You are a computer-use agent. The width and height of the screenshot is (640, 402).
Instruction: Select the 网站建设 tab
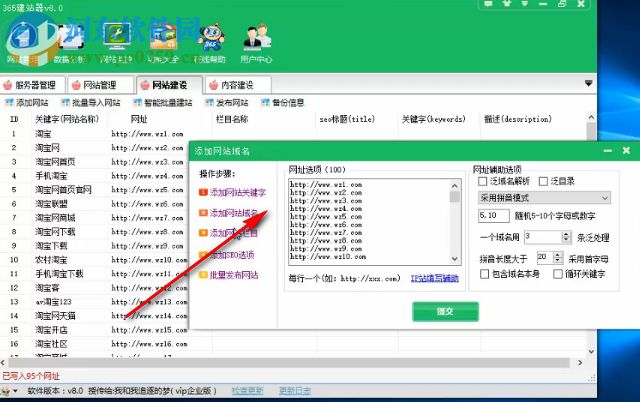tap(169, 85)
